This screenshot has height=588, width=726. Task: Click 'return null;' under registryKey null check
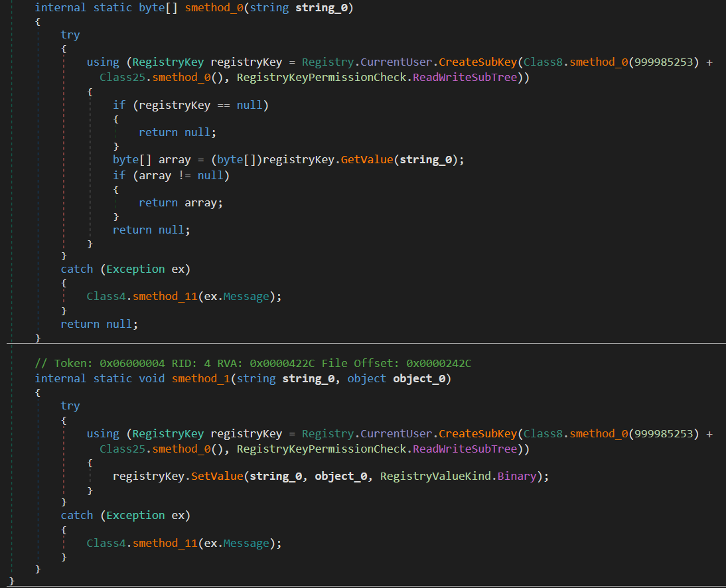coord(177,133)
